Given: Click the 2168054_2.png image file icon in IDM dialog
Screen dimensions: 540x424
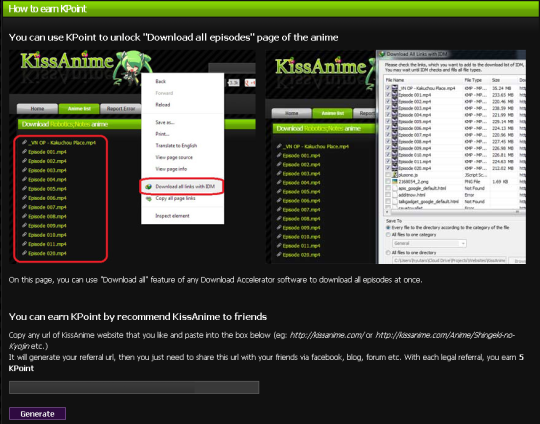Looking at the screenshot, I should [x=395, y=182].
